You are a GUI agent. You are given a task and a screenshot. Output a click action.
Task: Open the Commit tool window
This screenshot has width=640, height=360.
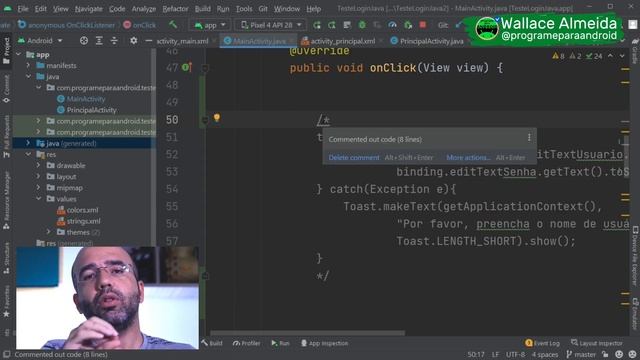6,88
